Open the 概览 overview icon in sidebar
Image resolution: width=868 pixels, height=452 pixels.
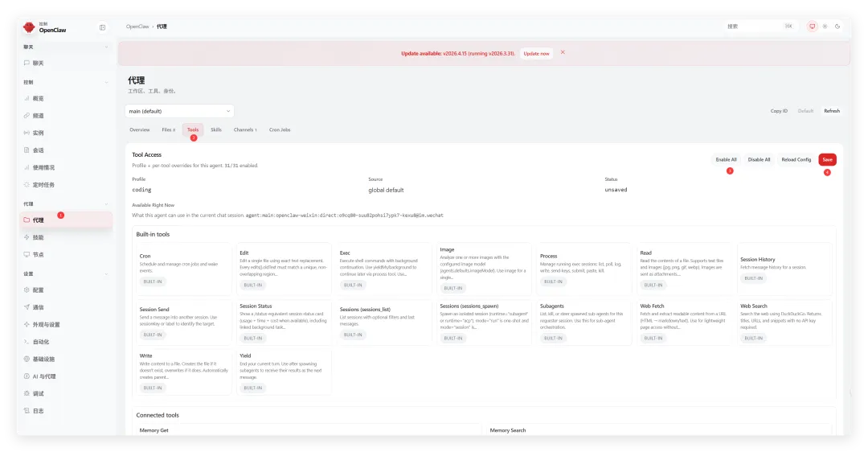pos(27,98)
